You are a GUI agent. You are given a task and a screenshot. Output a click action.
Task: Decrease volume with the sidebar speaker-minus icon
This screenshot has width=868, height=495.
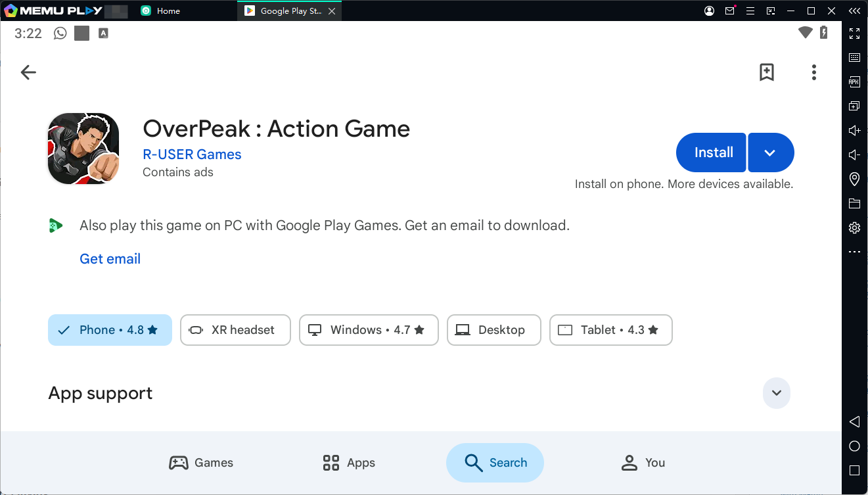click(x=854, y=154)
